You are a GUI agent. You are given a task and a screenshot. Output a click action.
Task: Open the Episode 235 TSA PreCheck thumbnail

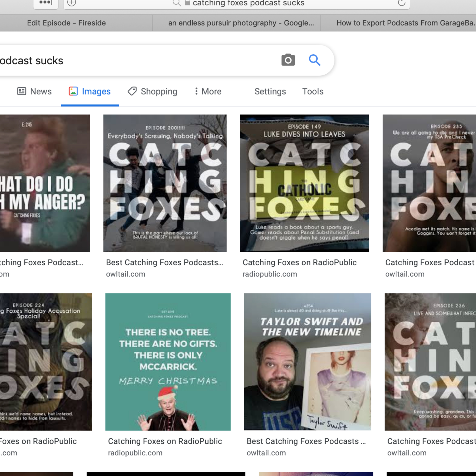pyautogui.click(x=429, y=183)
